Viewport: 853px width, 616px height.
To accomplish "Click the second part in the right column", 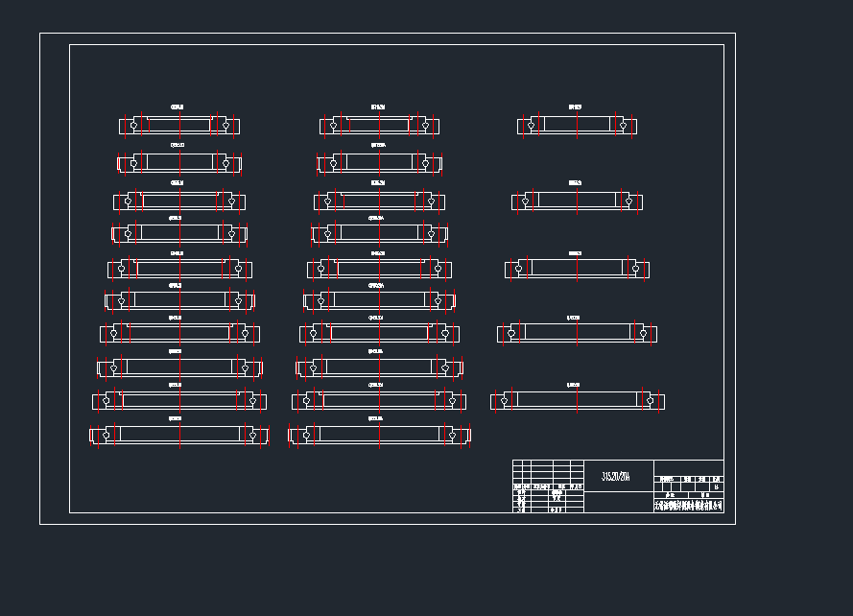I will coord(577,201).
